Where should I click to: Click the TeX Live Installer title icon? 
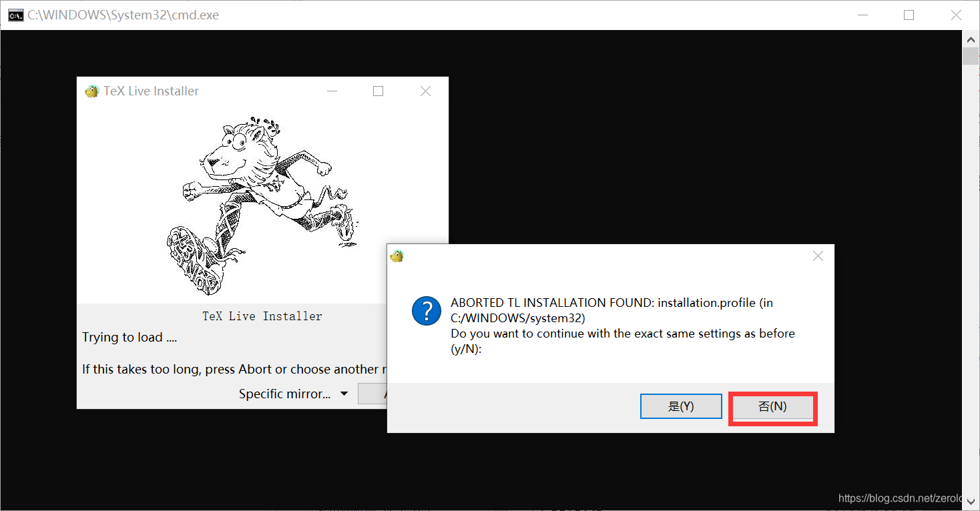pyautogui.click(x=91, y=91)
